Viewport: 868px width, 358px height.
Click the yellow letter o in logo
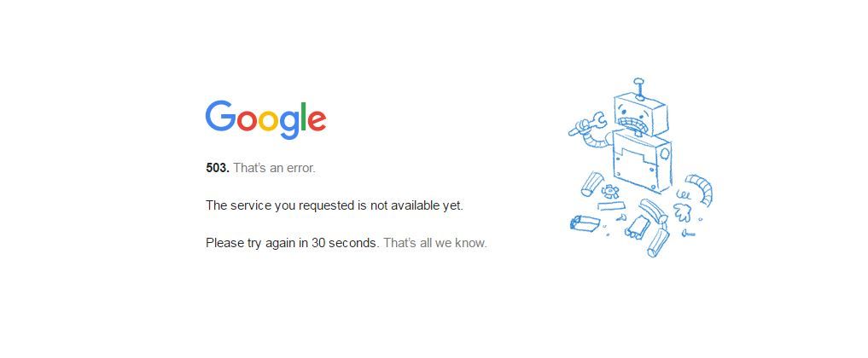(x=268, y=121)
